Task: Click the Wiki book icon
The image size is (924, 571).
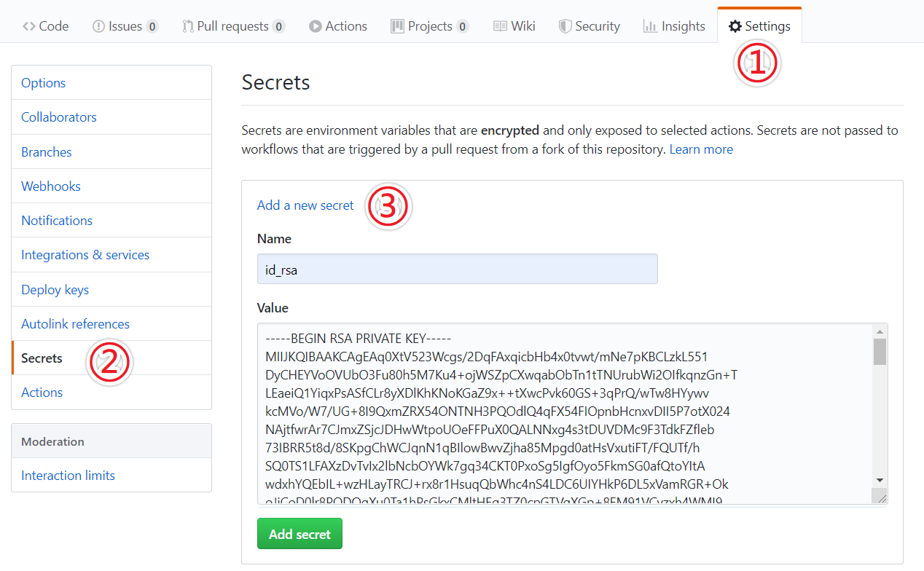Action: pyautogui.click(x=500, y=26)
